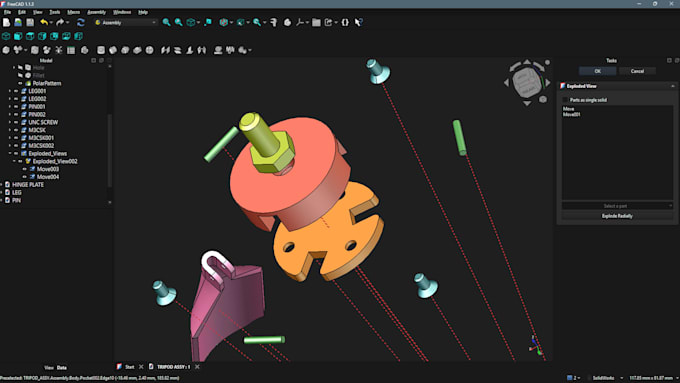Screen dimensions: 680x383
Task: Click the blue Refresh recompute icon
Action: (81, 22)
